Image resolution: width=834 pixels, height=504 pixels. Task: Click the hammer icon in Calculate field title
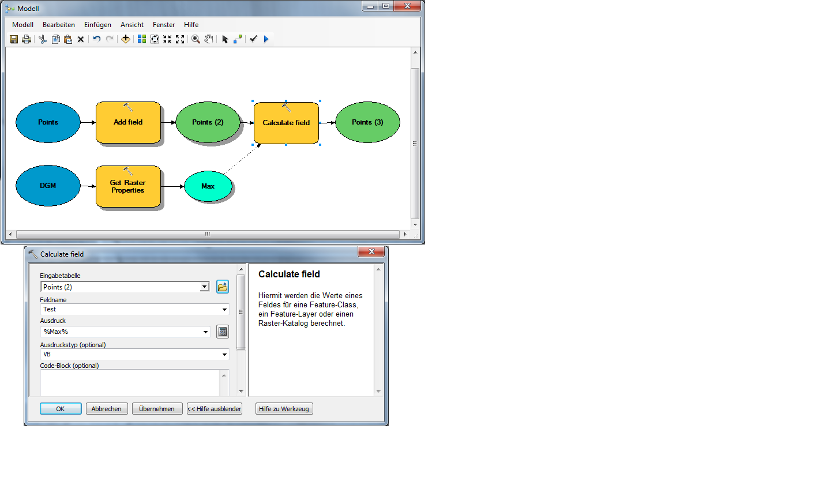33,254
